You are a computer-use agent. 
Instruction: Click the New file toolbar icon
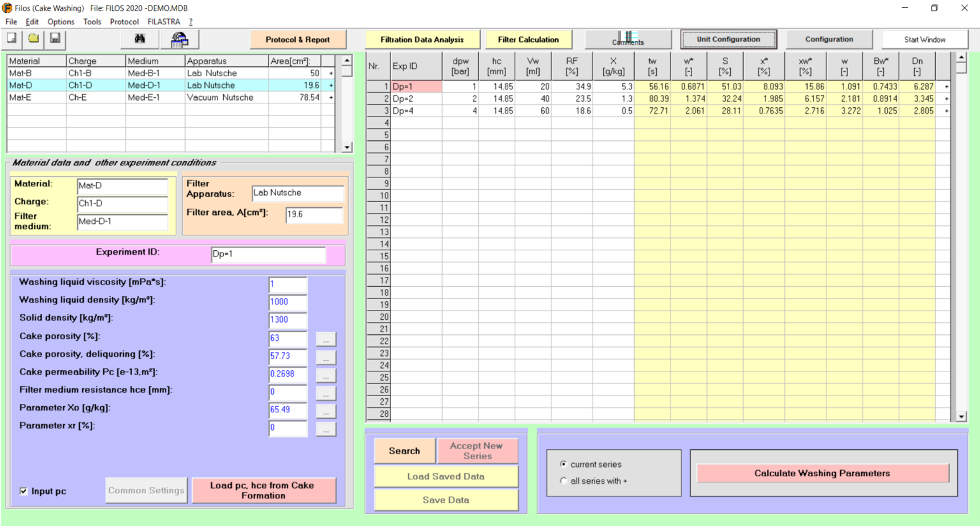12,39
